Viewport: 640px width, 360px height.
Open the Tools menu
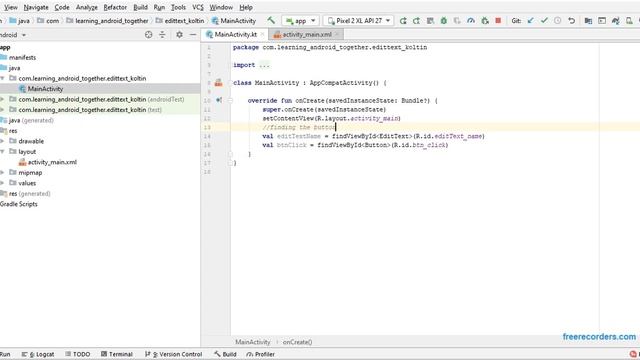point(178,7)
